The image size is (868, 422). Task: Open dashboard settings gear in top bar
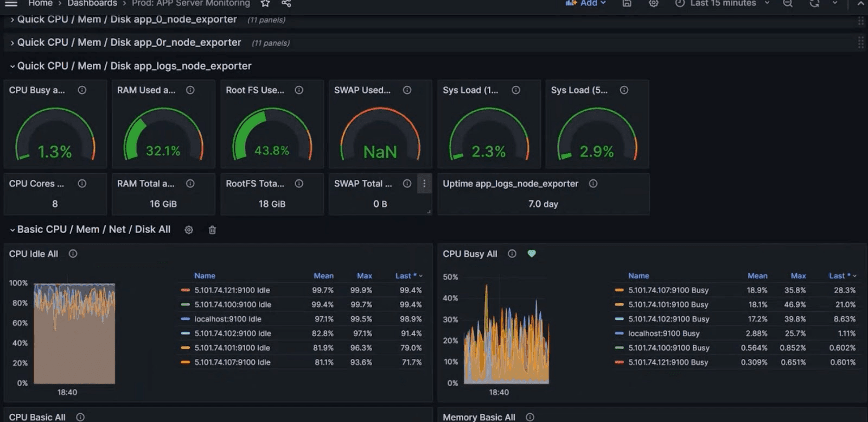click(654, 4)
